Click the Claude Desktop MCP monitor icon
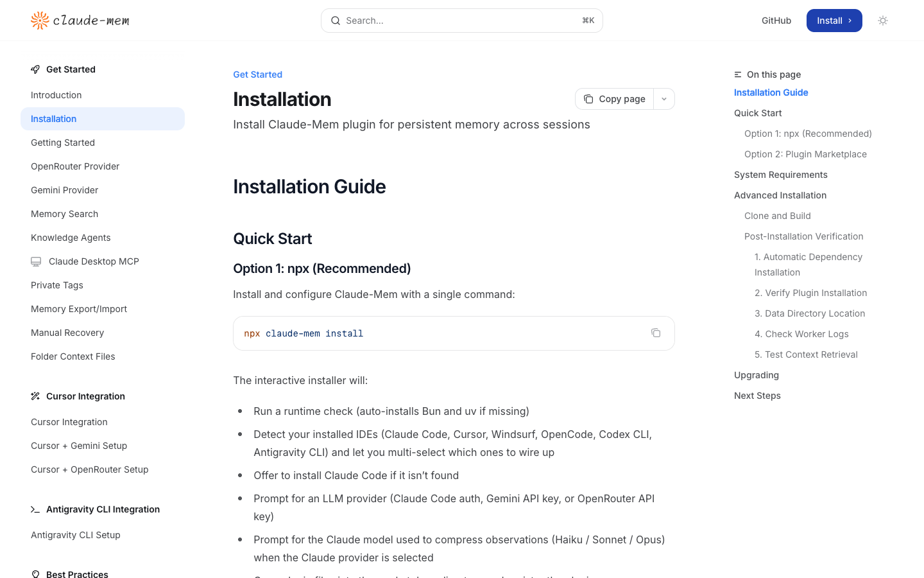 coord(36,261)
